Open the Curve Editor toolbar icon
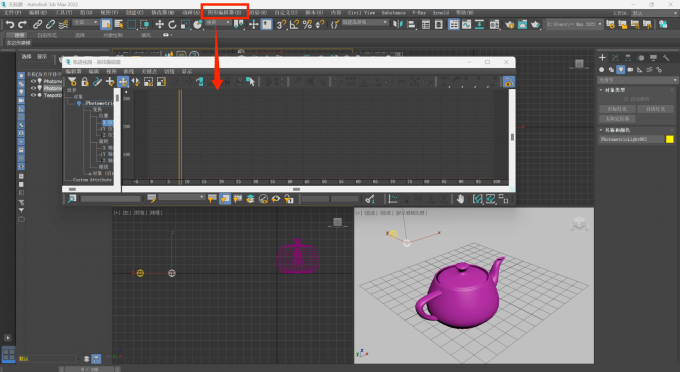 tap(466, 24)
